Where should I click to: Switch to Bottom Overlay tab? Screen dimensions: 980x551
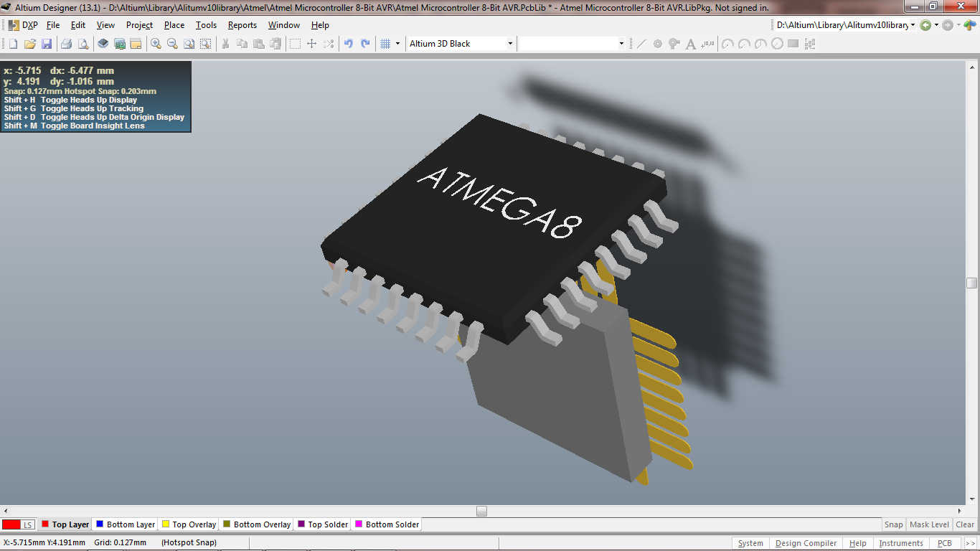pyautogui.click(x=257, y=524)
